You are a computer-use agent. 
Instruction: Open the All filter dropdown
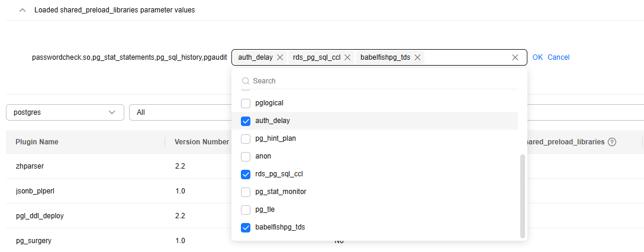point(178,112)
